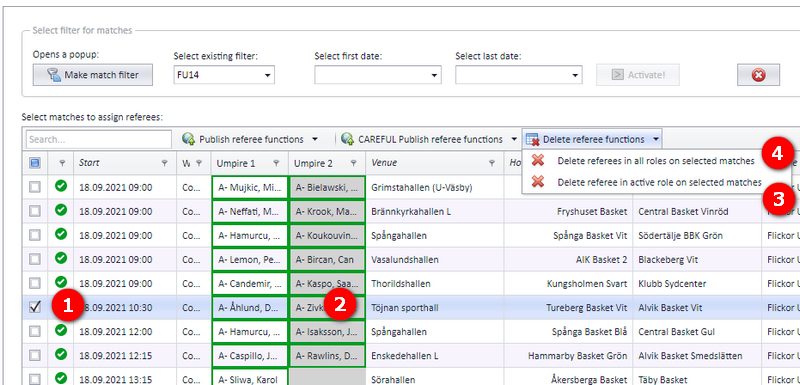
Task: Open the Select existing filter dropdown FU14
Action: point(267,75)
